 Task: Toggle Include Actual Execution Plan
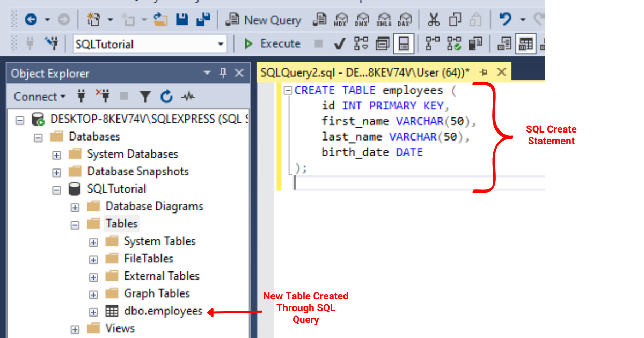[433, 44]
